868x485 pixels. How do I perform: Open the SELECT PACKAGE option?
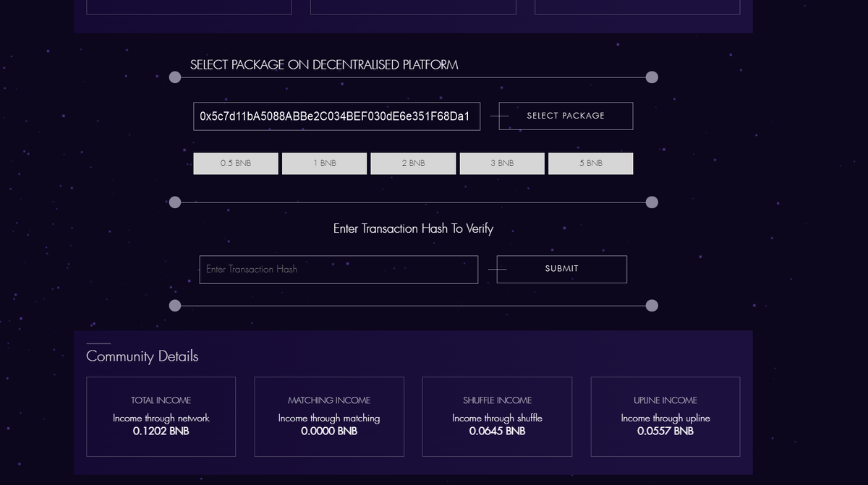(x=565, y=116)
